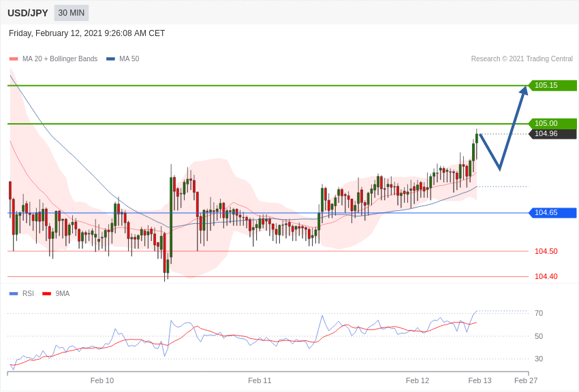Click the red 9MA legend swatch
Viewport: 579px width, 392px height.
[46, 294]
